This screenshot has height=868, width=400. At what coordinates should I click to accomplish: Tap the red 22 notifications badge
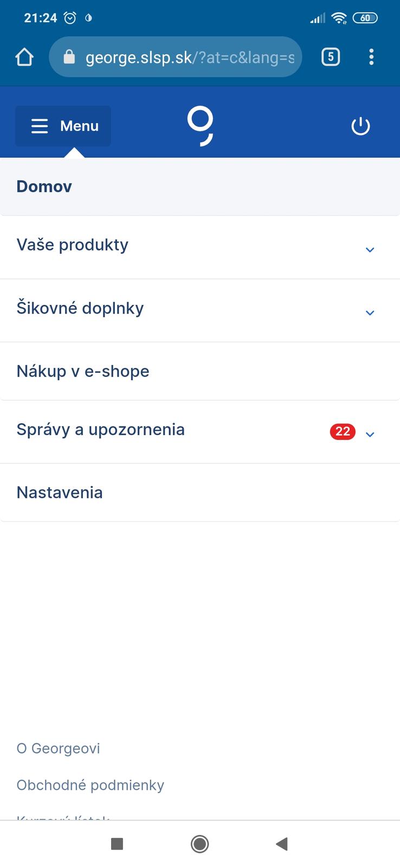click(x=343, y=431)
